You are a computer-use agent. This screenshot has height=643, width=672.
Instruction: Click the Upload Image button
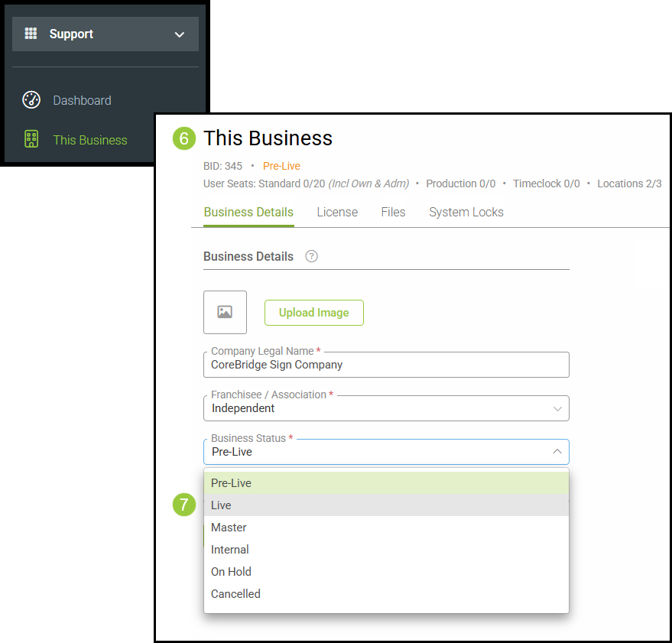point(314,313)
